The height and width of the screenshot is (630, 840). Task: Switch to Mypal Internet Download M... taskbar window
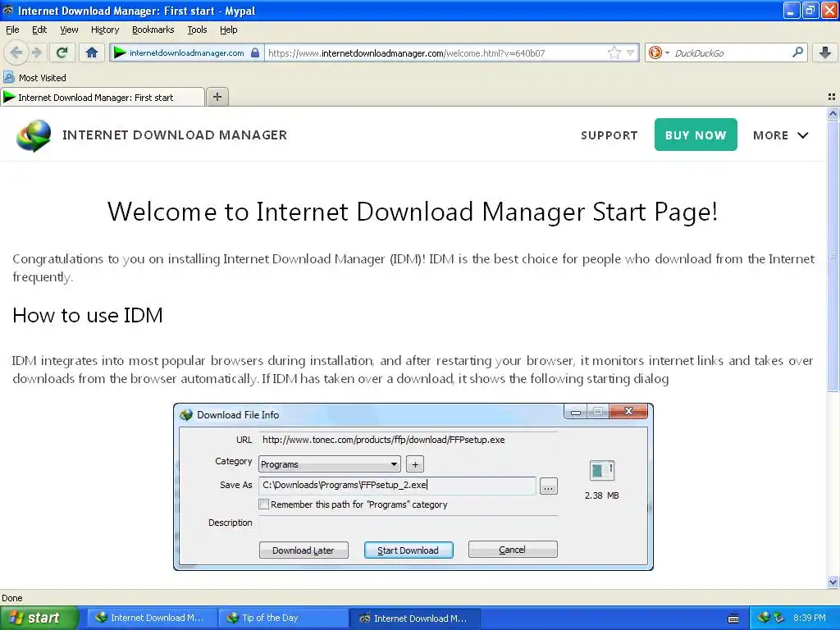tap(414, 618)
